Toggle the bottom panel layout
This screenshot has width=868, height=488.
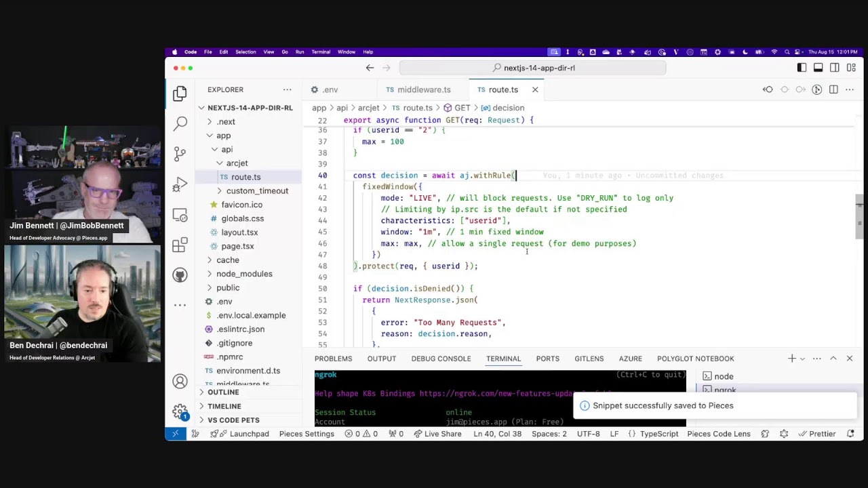tap(818, 68)
